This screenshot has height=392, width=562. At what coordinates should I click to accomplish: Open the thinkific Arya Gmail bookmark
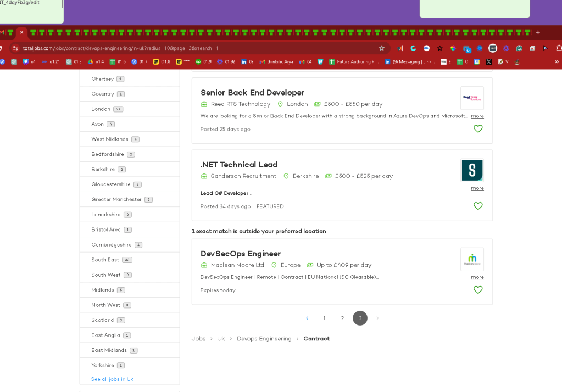click(276, 61)
